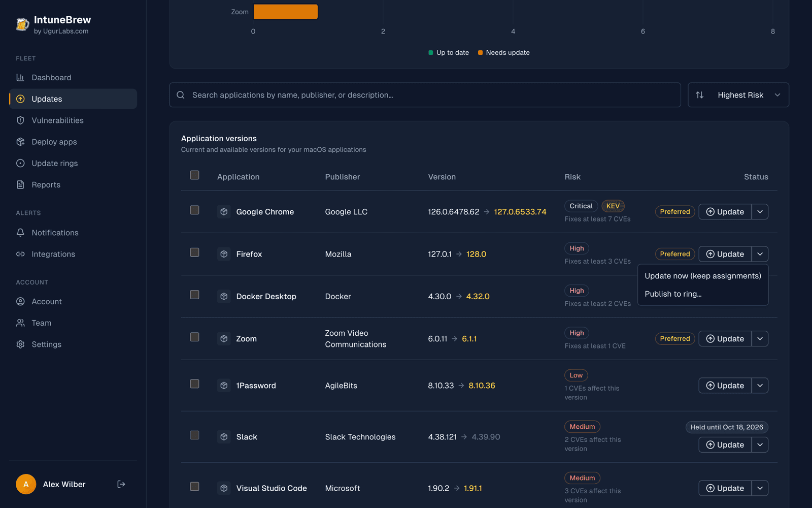Open the Dashboard page from the sidebar
812x508 pixels.
point(73,77)
